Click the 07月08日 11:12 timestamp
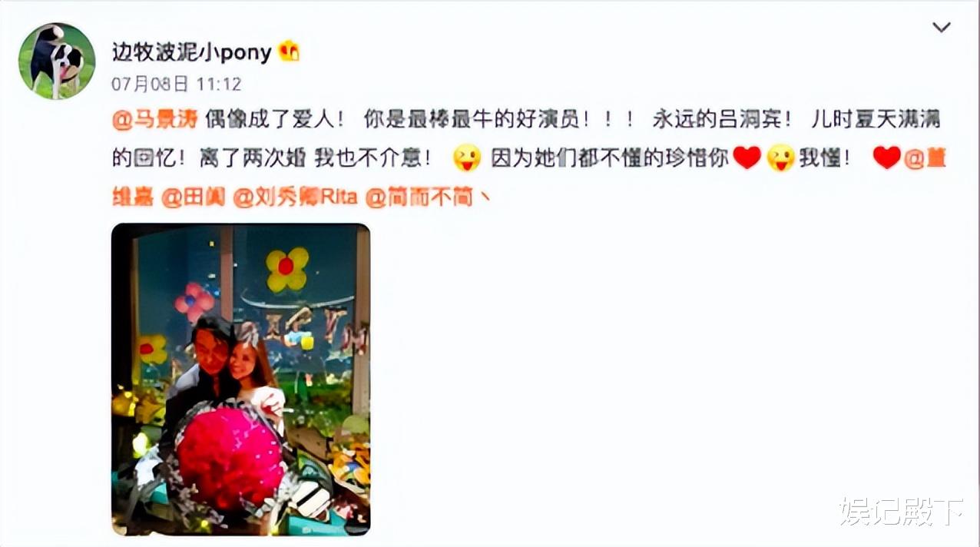Image resolution: width=980 pixels, height=547 pixels. click(x=177, y=83)
